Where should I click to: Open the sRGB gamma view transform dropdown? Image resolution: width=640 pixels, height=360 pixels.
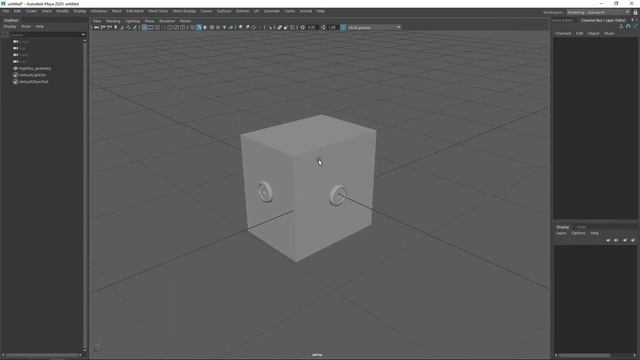click(x=374, y=28)
